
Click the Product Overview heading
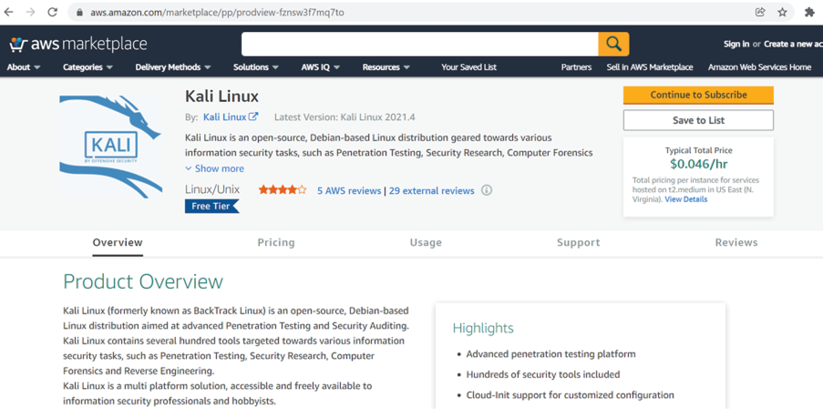pos(143,282)
